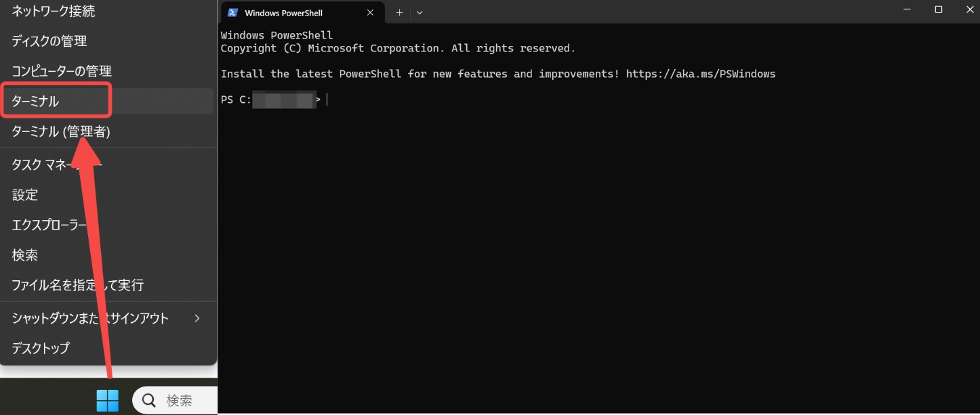The height and width of the screenshot is (415, 980).
Task: Click the PowerShell icon on the tab
Action: tap(233, 13)
